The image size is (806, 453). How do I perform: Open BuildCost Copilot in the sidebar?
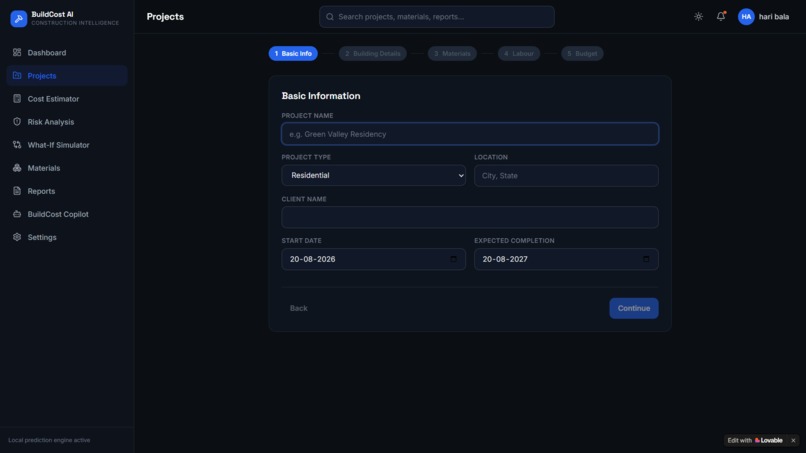[67, 214]
